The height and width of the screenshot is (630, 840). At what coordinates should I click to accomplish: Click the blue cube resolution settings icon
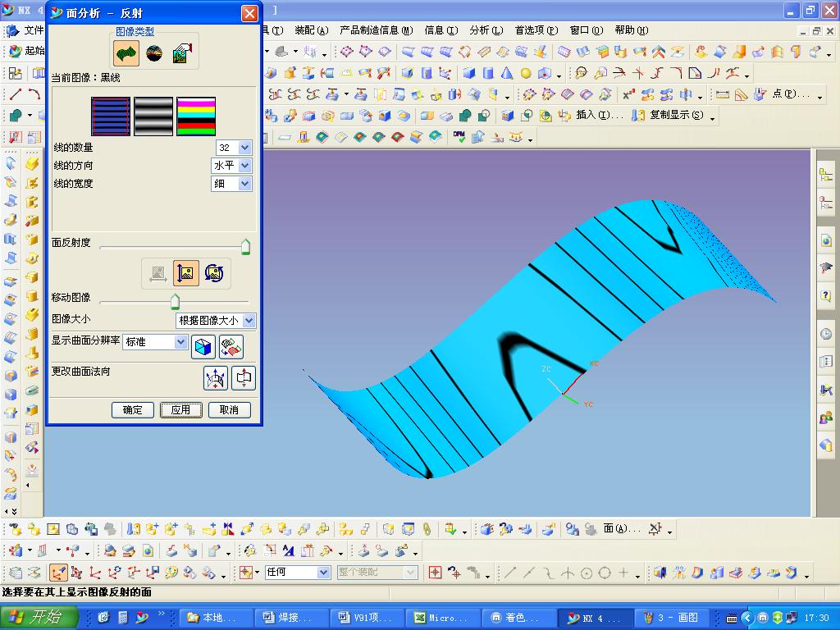point(203,347)
